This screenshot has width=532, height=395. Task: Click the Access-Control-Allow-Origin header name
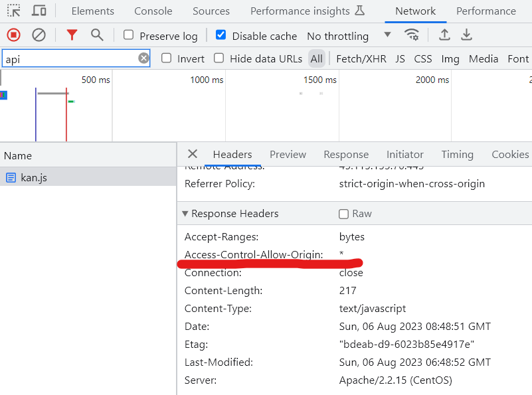254,255
